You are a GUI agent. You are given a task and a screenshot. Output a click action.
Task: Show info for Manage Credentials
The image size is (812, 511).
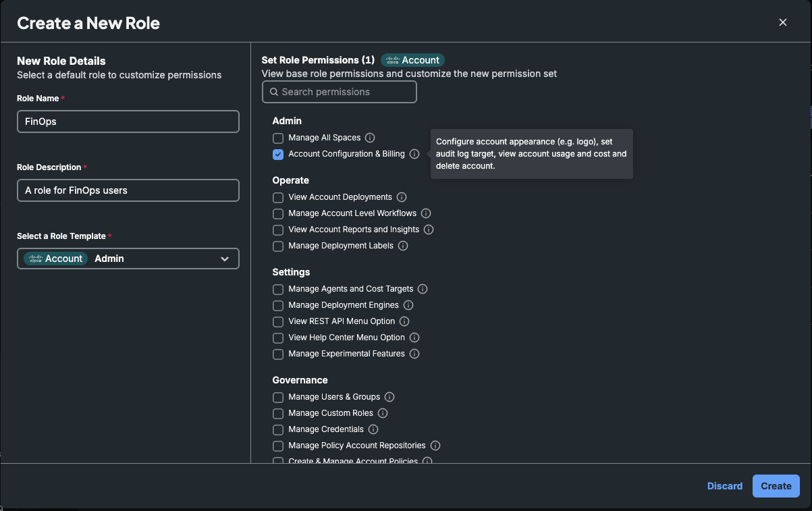coord(373,429)
